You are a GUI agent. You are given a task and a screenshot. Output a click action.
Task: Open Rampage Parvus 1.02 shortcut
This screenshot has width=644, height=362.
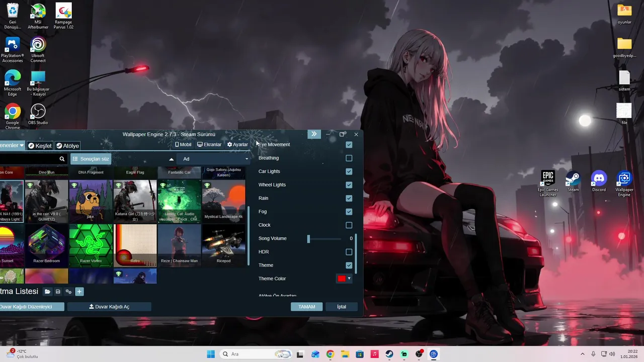tap(63, 16)
